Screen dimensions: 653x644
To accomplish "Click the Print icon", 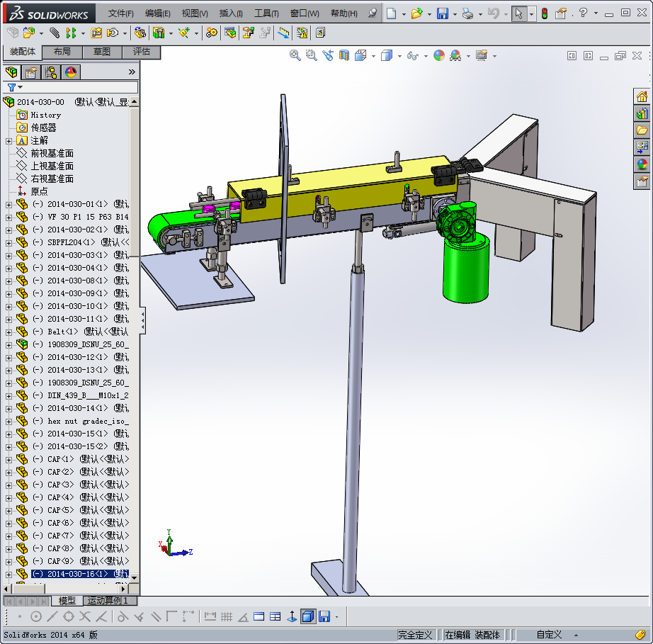I will (467, 13).
